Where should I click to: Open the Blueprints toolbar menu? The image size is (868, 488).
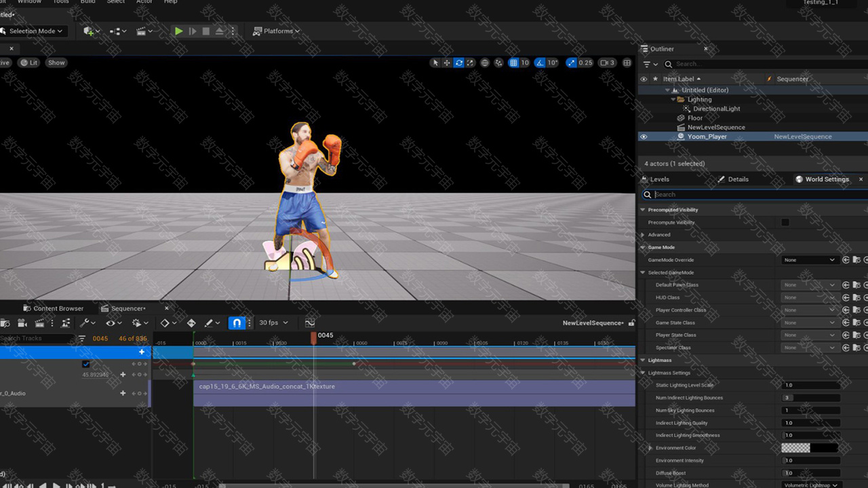(118, 31)
